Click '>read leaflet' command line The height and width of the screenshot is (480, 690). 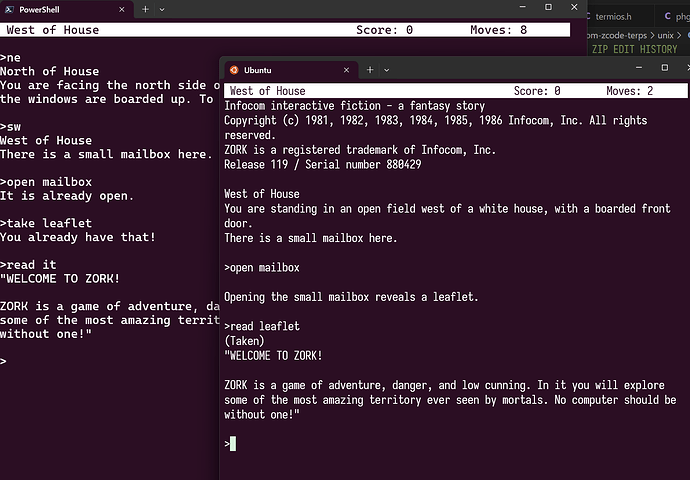[262, 326]
